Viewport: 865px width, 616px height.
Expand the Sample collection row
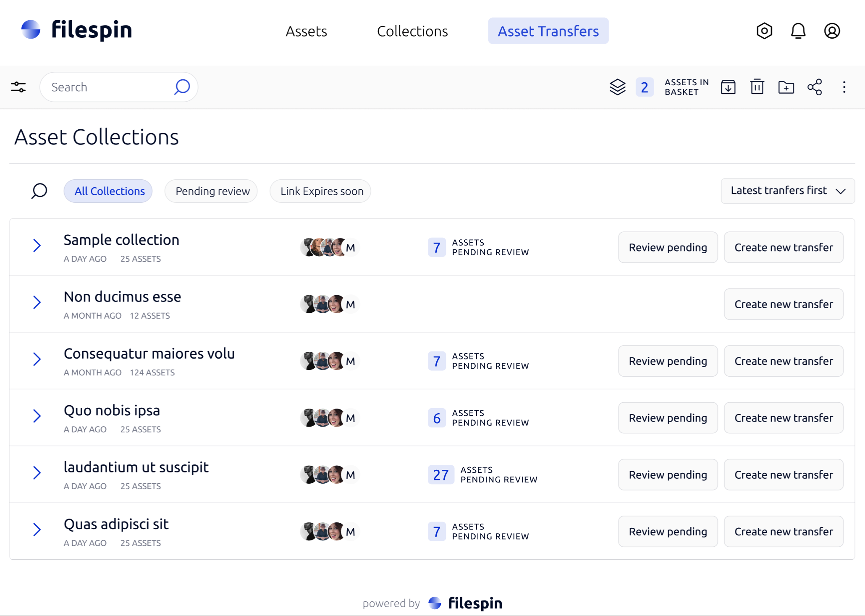point(37,245)
